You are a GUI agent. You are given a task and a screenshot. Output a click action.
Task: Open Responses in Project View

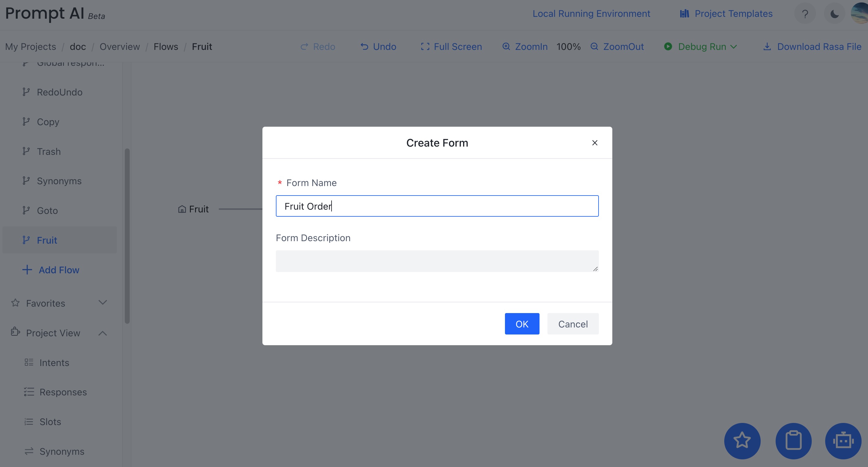point(63,392)
